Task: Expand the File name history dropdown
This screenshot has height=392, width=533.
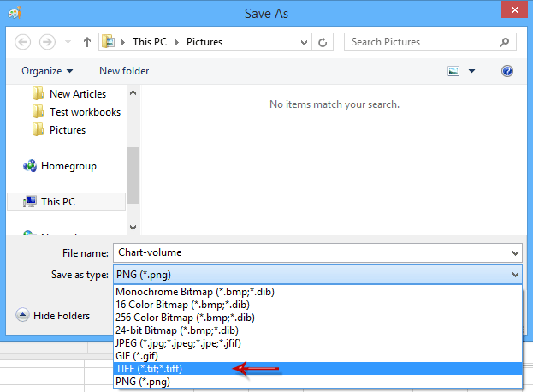Action: (514, 253)
